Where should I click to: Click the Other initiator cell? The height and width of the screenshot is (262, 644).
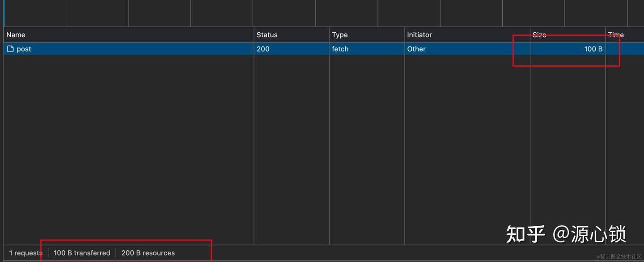click(467, 49)
